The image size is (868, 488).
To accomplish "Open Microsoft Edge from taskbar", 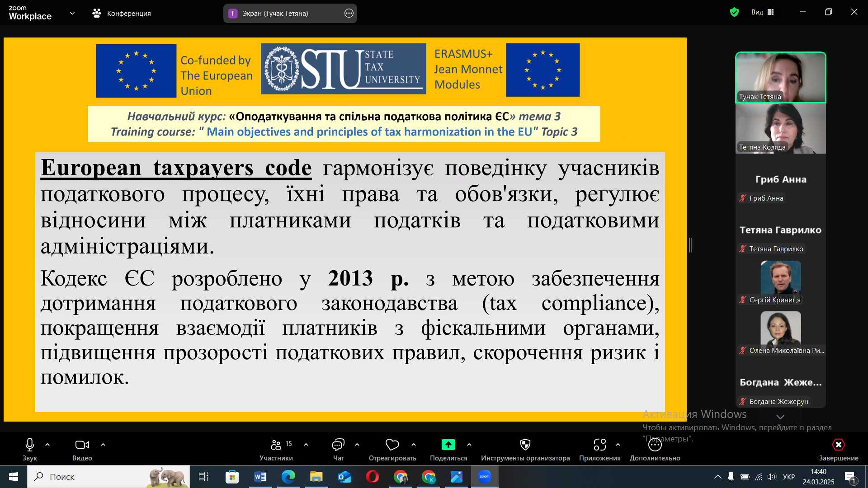I will 288,477.
